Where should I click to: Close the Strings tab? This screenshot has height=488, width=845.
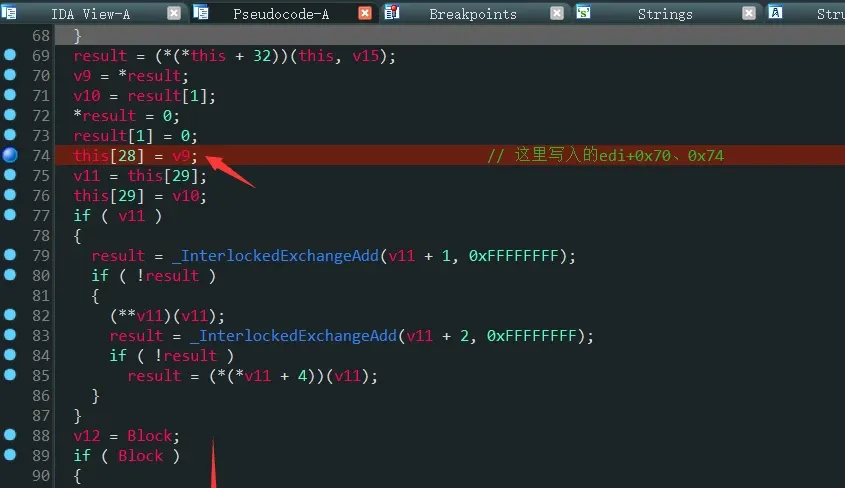click(x=749, y=13)
